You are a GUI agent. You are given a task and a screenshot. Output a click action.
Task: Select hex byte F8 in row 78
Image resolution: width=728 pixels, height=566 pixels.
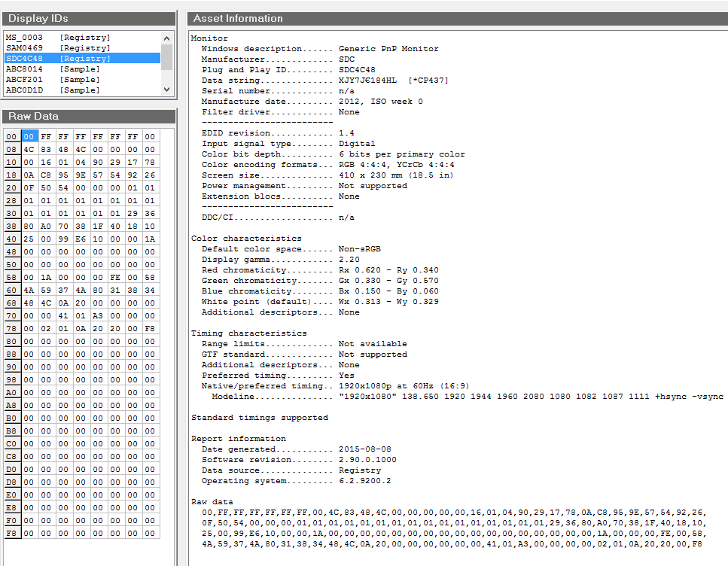[x=150, y=328]
